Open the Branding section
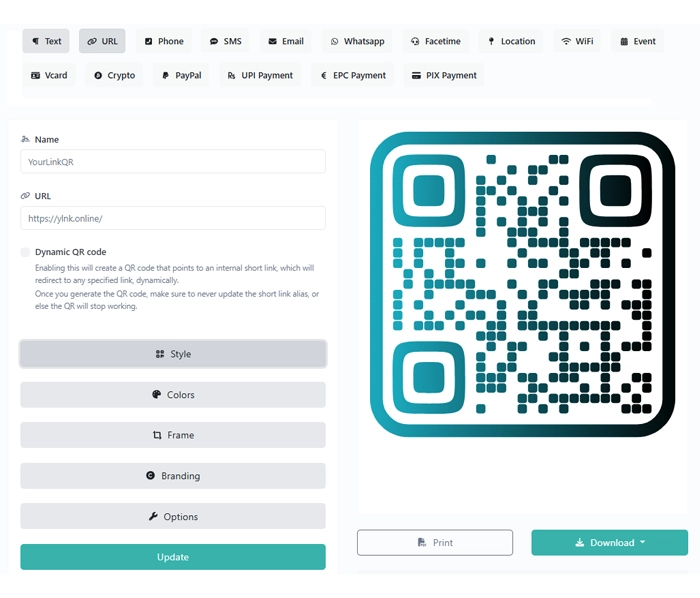 (173, 476)
